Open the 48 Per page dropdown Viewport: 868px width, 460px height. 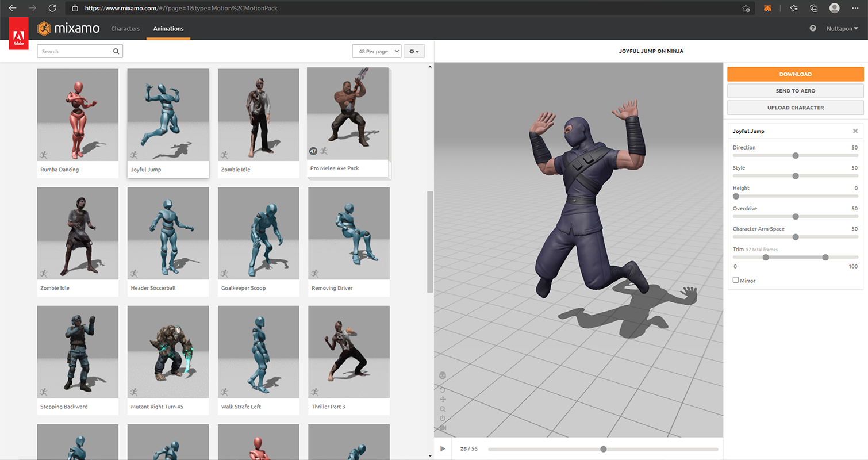(377, 51)
